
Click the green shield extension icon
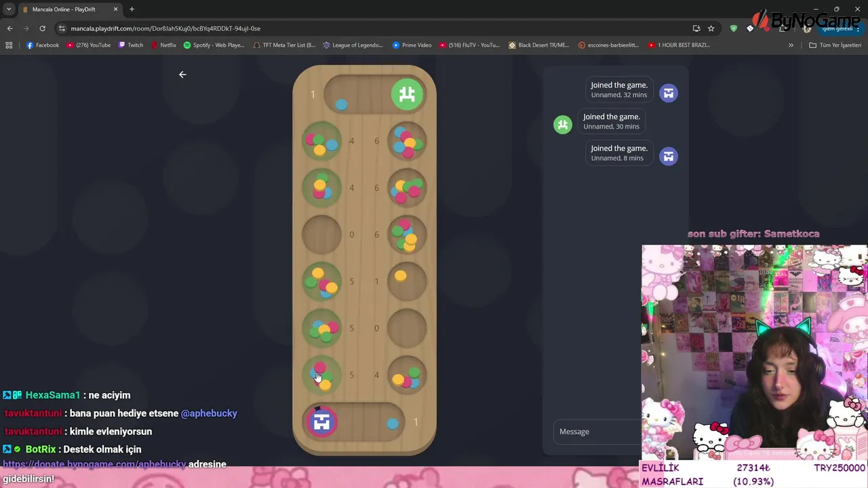[x=733, y=28]
